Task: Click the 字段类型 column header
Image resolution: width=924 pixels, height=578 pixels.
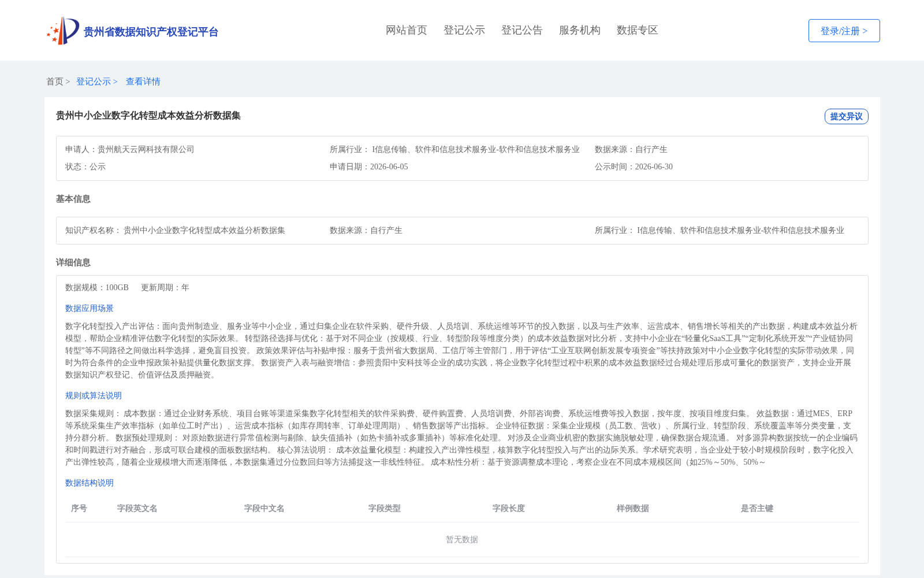Action: pyautogui.click(x=385, y=508)
